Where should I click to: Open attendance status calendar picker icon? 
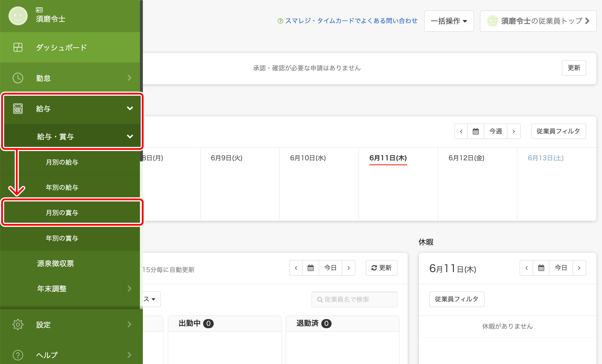pyautogui.click(x=310, y=268)
